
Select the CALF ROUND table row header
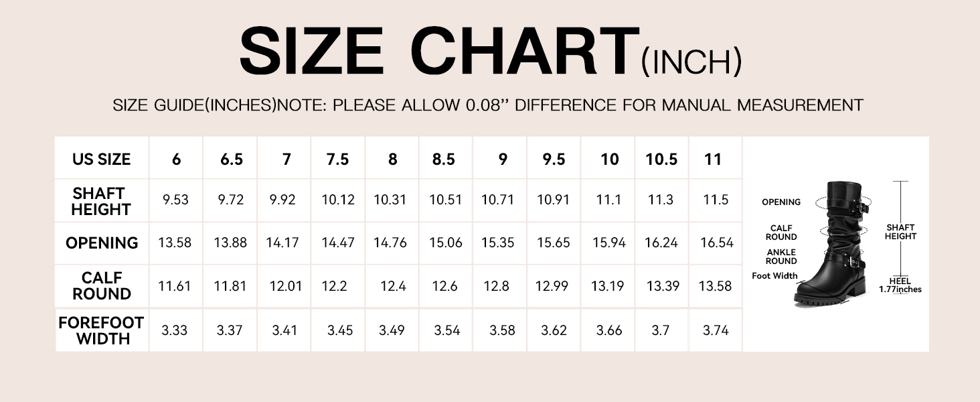pos(102,286)
